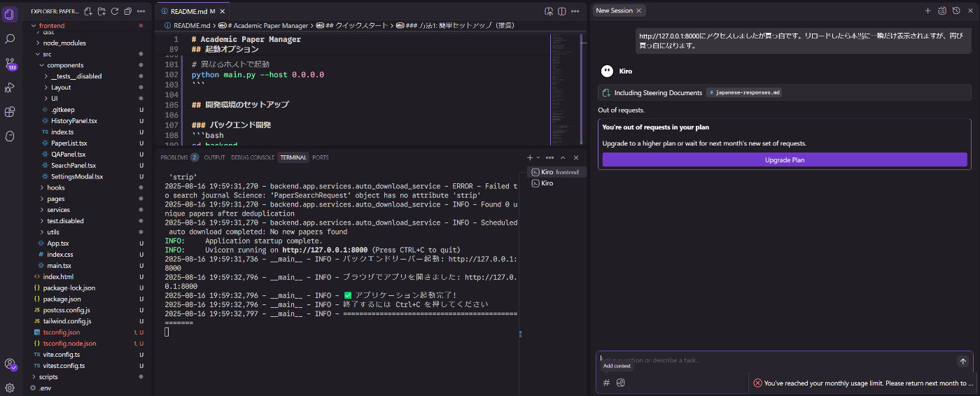This screenshot has width=980, height=396.
Task: Open the Accounts icon in activity bar
Action: point(10,364)
